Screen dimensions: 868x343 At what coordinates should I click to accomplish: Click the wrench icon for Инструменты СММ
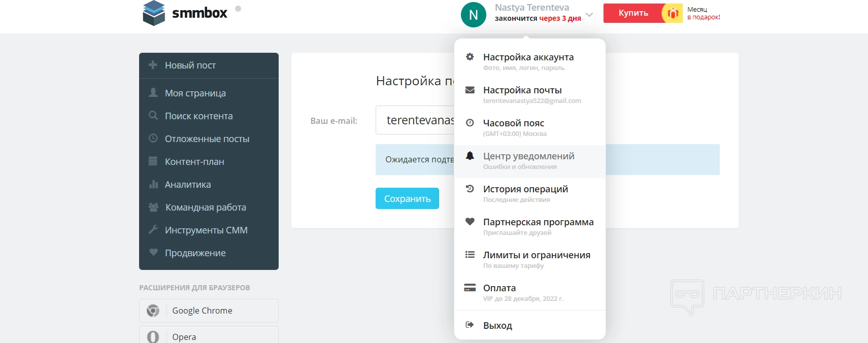coord(153,229)
